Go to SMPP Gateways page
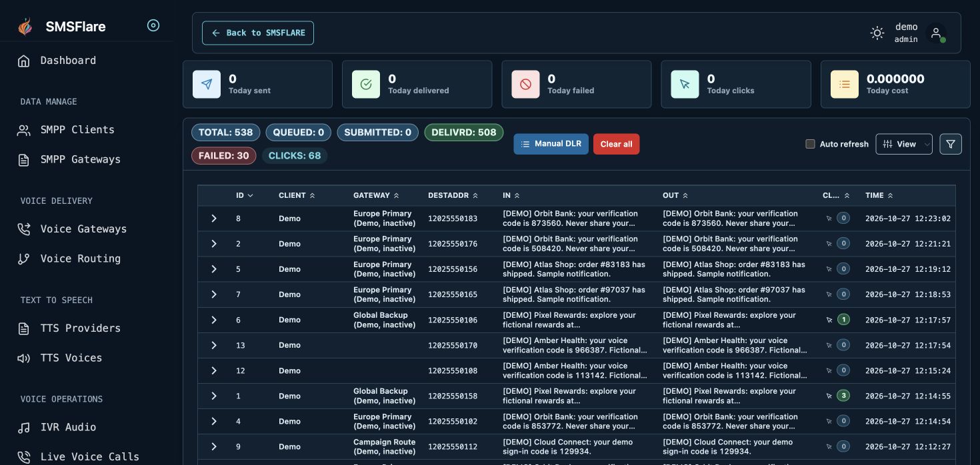This screenshot has height=465, width=980. (81, 160)
